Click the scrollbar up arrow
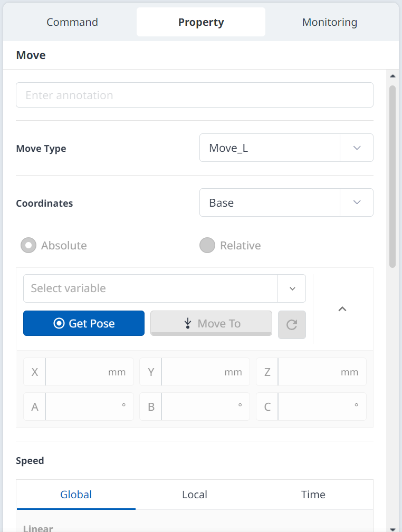The width and height of the screenshot is (402, 532). 393,76
